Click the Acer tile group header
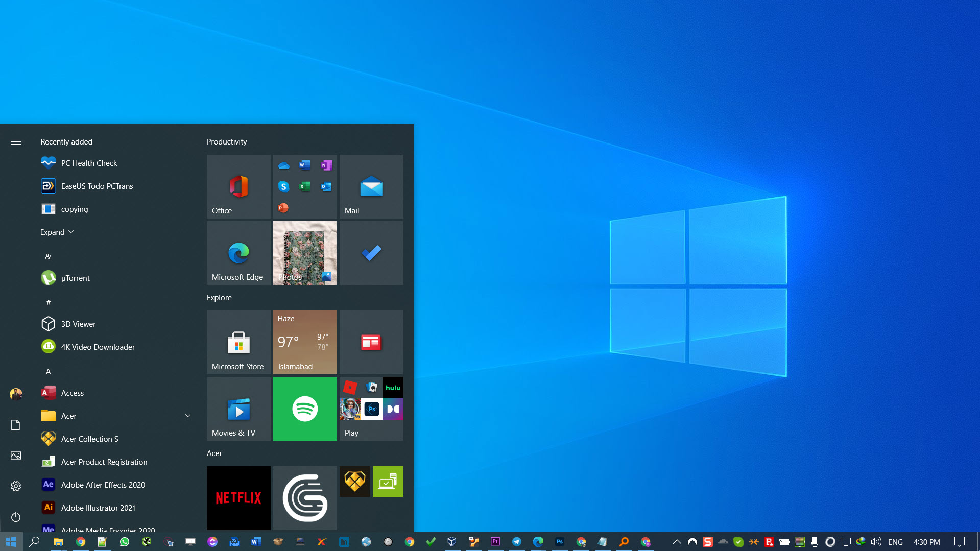 tap(214, 453)
